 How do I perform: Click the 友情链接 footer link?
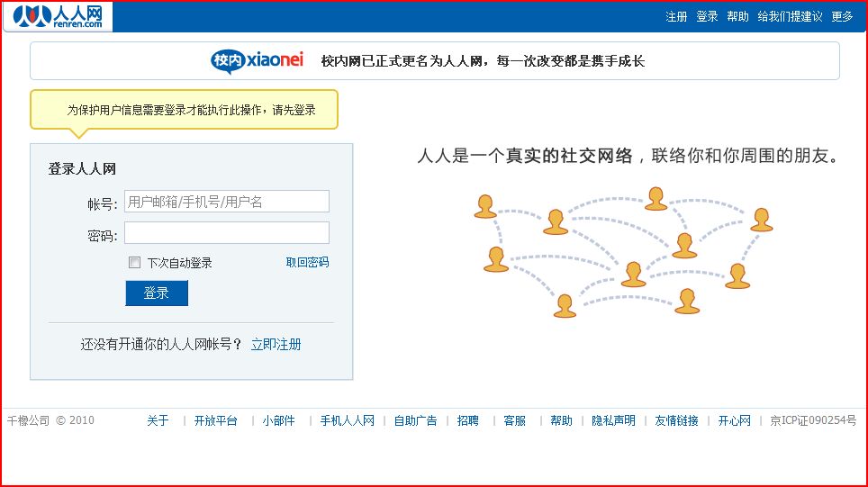point(676,420)
